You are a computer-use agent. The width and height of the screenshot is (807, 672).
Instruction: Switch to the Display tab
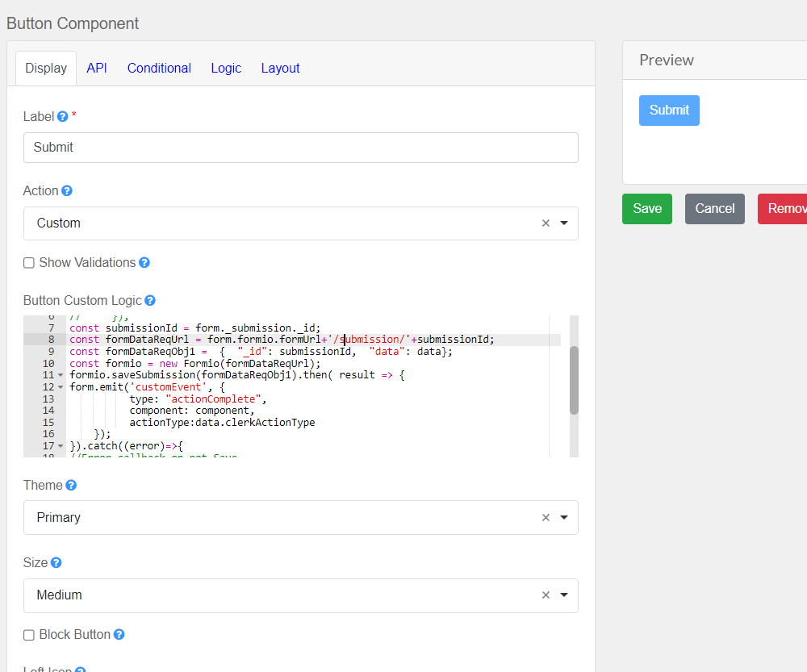coord(46,68)
